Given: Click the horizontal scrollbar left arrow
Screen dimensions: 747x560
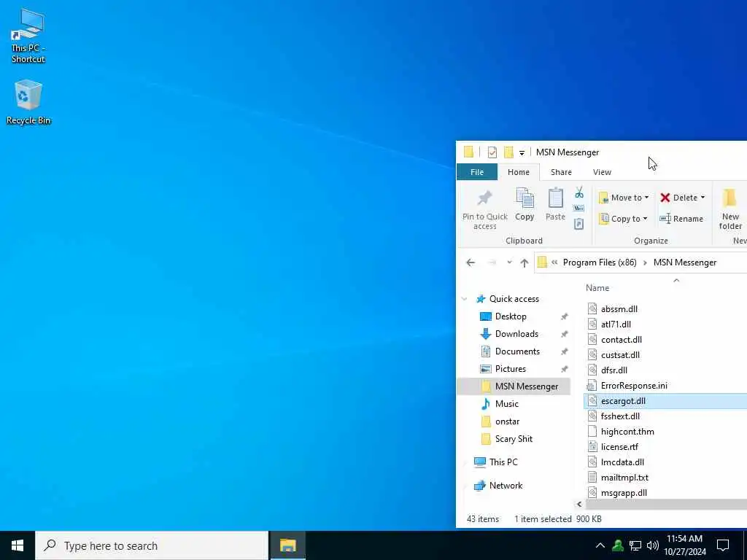Looking at the screenshot, I should tap(579, 505).
